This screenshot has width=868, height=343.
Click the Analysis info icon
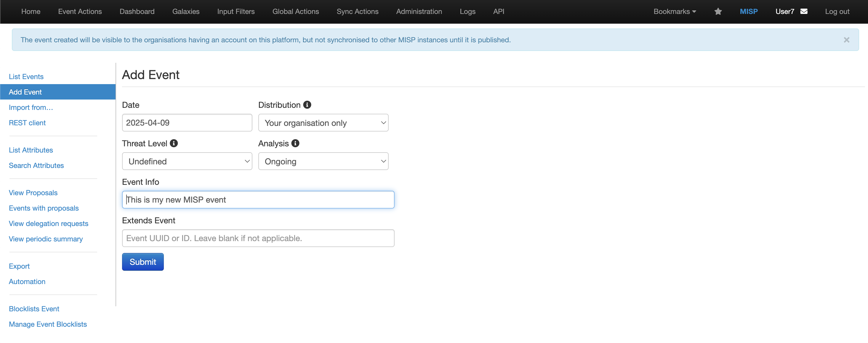click(x=296, y=143)
